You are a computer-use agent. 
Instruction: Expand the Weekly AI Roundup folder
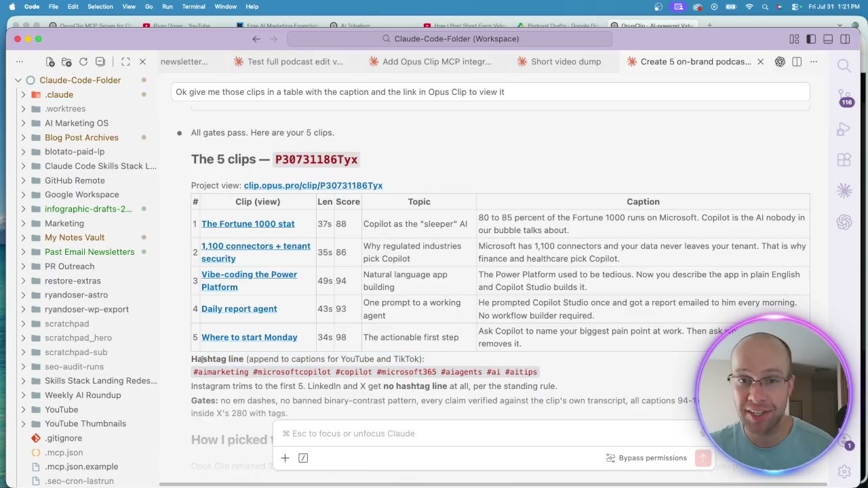pos(24,395)
